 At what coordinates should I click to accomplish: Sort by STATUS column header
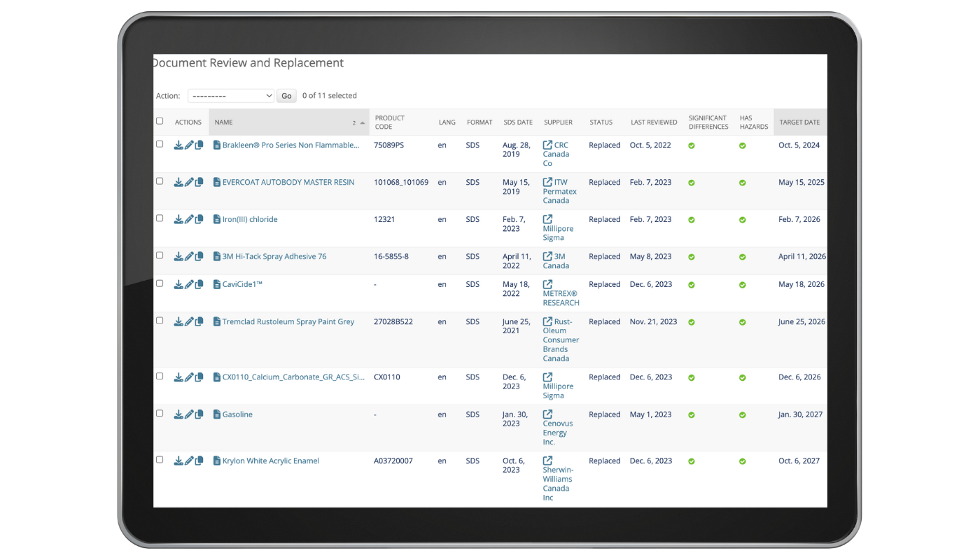point(601,122)
